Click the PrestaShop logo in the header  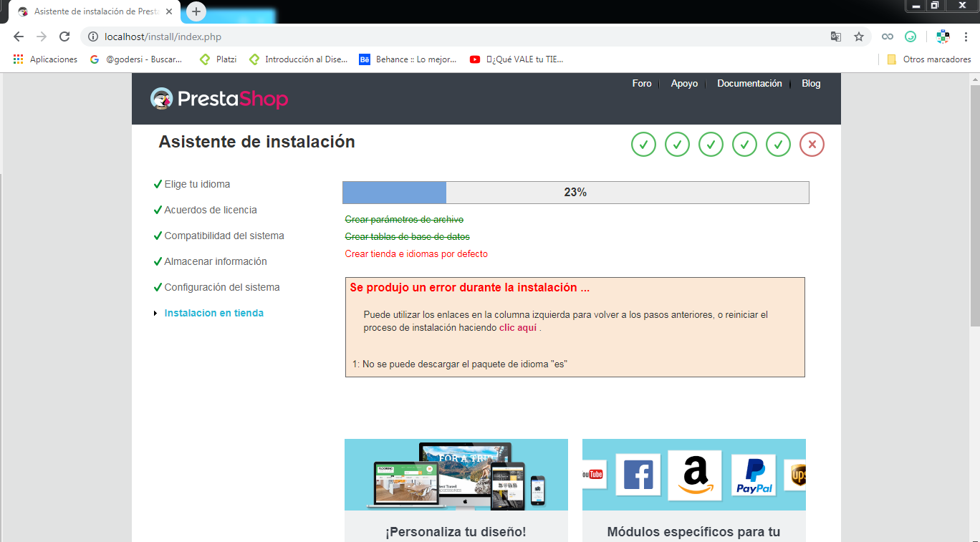(218, 98)
